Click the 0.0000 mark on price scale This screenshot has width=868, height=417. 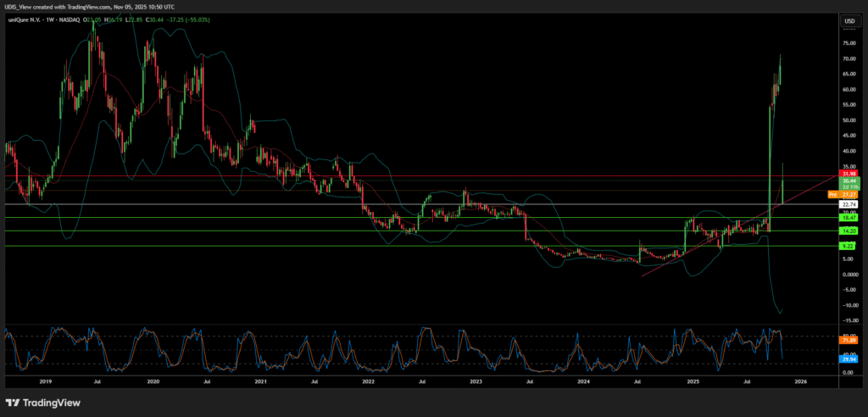848,275
